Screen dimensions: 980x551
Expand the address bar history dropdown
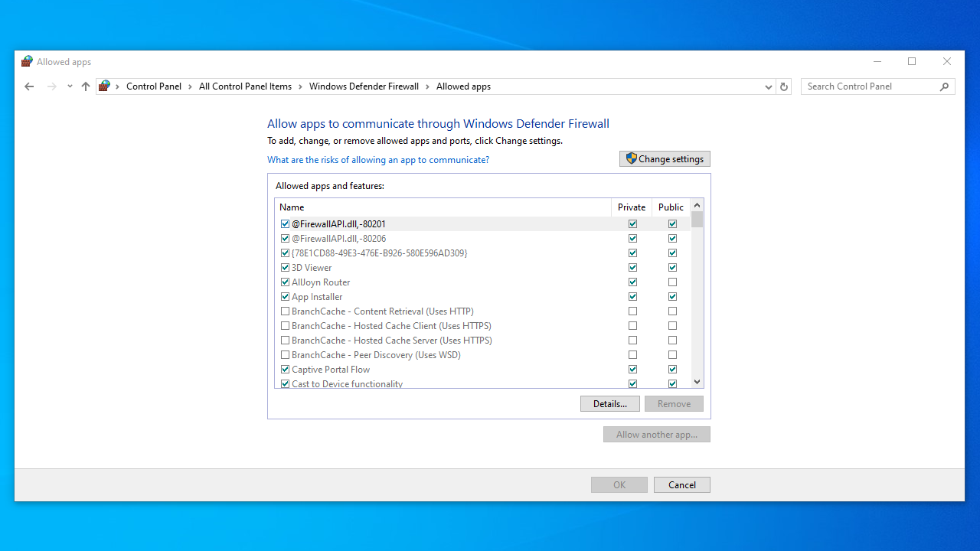pyautogui.click(x=769, y=86)
